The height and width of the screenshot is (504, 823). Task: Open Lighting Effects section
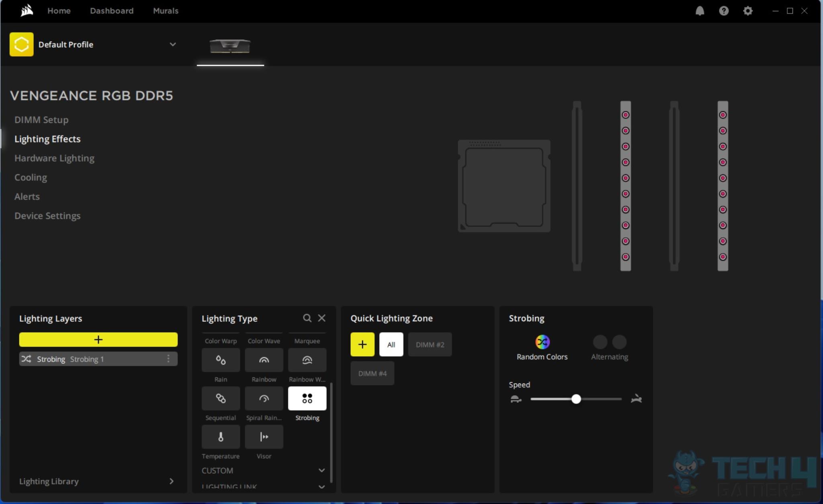tap(47, 139)
